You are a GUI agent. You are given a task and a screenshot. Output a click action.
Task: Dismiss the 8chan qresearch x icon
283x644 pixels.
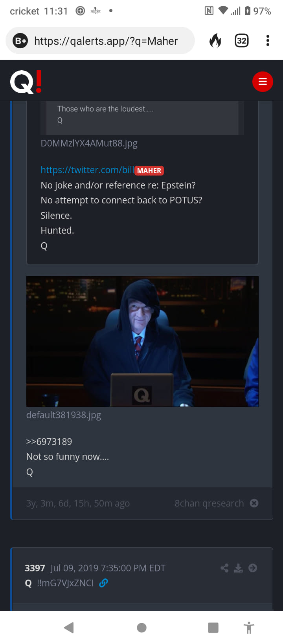(254, 503)
